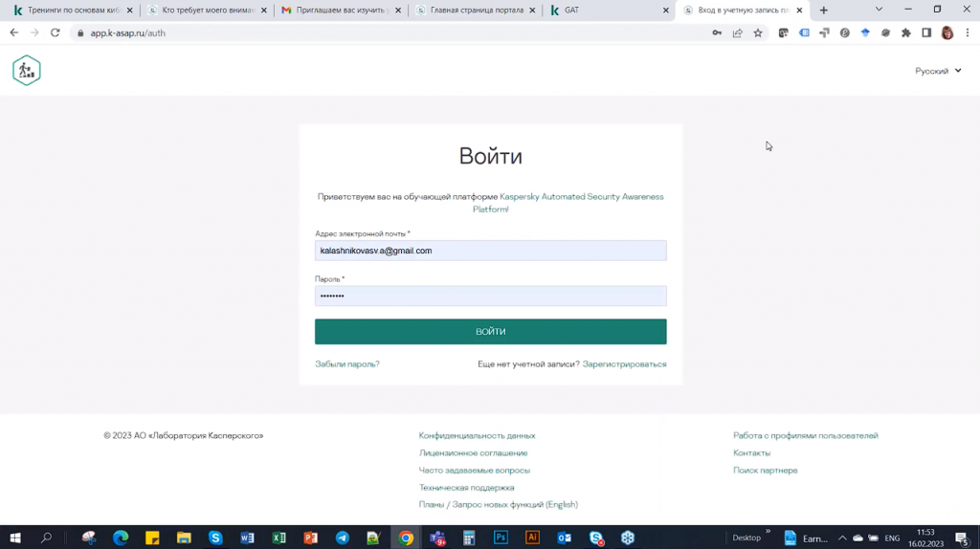The height and width of the screenshot is (549, 980).
Task: Click the site lock icon in address bar
Action: click(x=80, y=33)
